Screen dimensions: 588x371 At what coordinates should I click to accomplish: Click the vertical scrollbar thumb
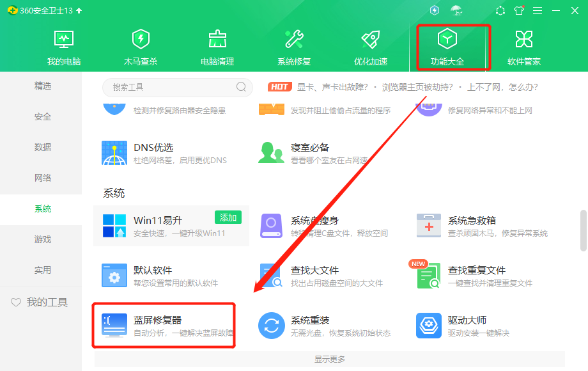click(x=584, y=230)
